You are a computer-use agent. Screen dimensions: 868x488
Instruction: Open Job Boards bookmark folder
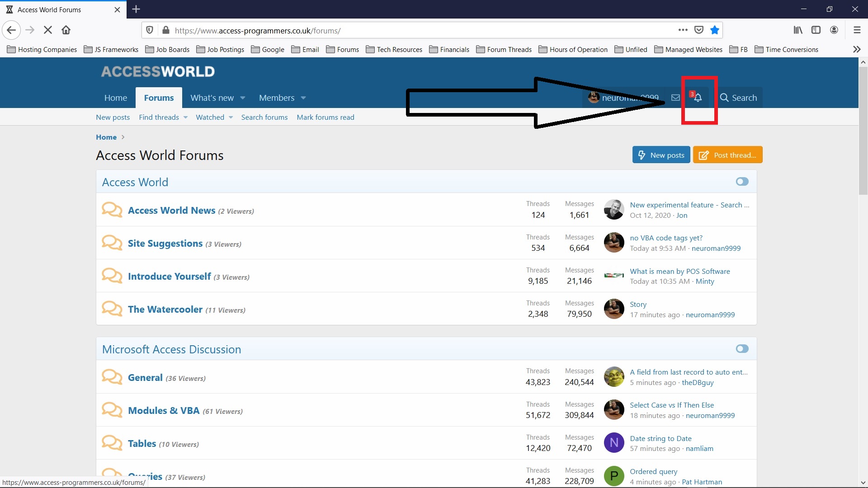[x=167, y=50]
